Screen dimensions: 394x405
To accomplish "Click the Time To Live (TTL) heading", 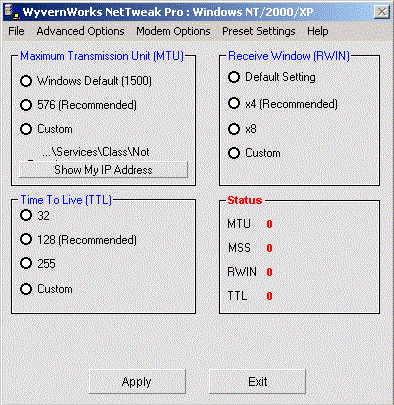I will click(x=66, y=200).
